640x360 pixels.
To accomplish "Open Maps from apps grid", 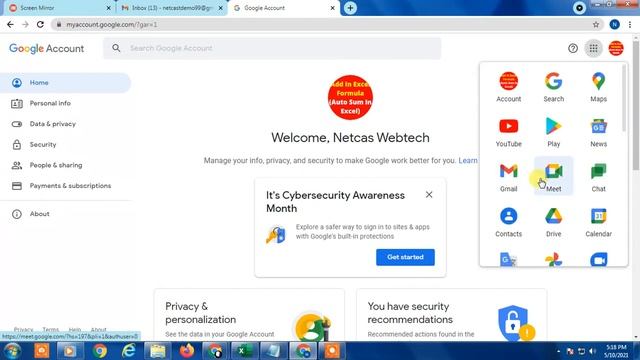I will [598, 87].
